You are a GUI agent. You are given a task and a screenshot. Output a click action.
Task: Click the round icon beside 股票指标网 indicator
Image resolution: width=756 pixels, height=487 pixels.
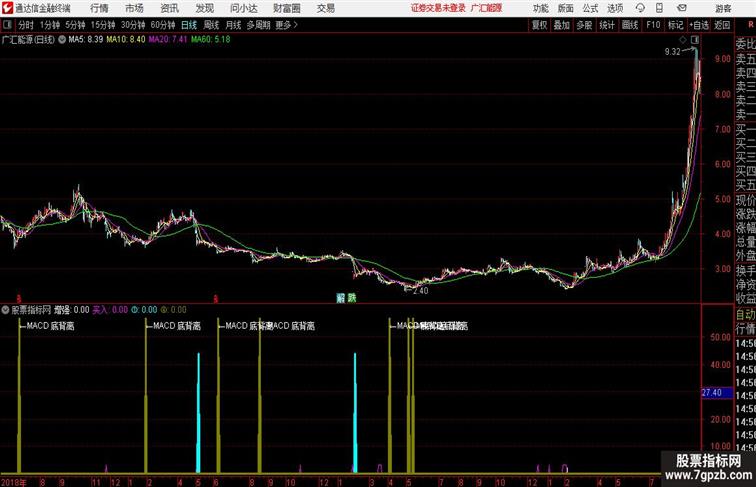tap(5, 310)
